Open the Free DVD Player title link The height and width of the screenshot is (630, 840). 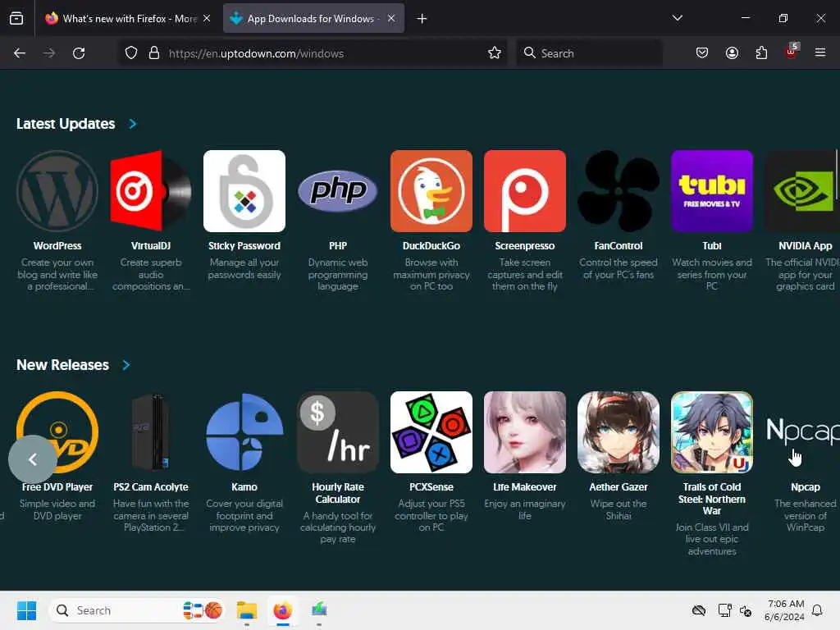[57, 487]
